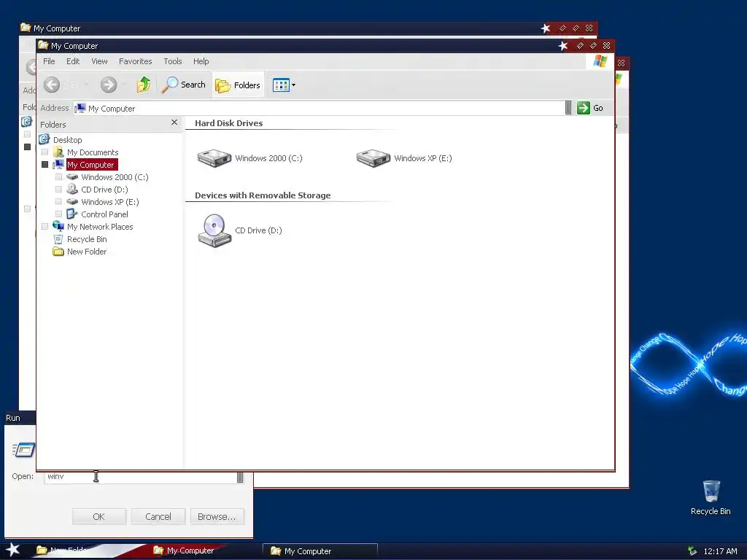
Task: Click the star Start button
Action: 13,550
